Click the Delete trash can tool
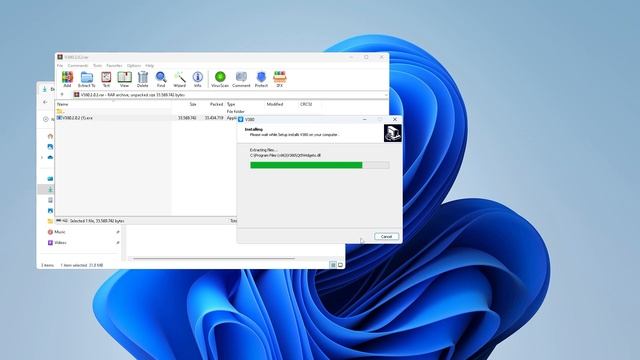Viewport: 640px width, 360px height. pos(142,79)
